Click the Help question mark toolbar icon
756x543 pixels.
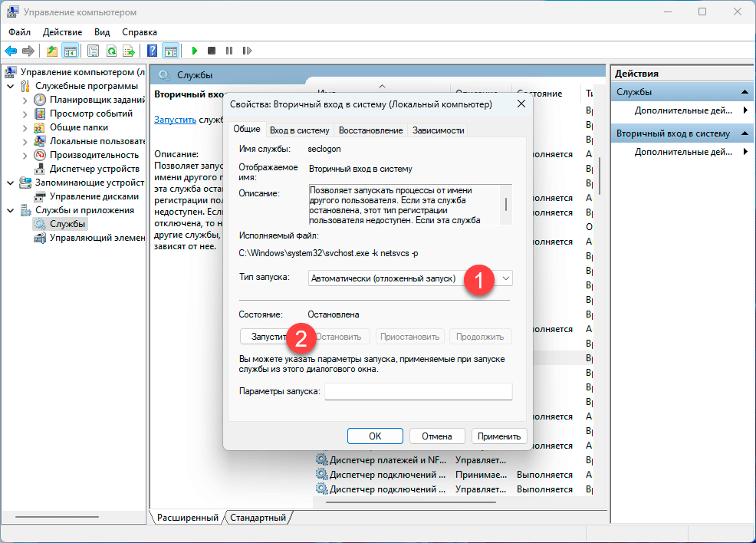pyautogui.click(x=152, y=51)
